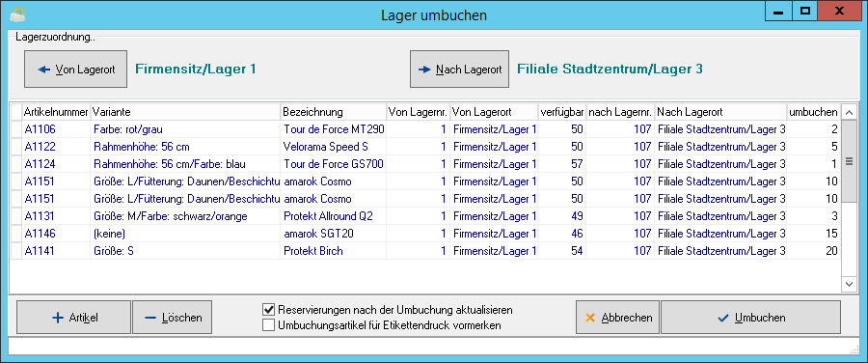Screen dimensions: 868x363
Task: Enable Umbuchungsartikel für Etikettendruck vormerken checkbox
Action: pyautogui.click(x=268, y=325)
